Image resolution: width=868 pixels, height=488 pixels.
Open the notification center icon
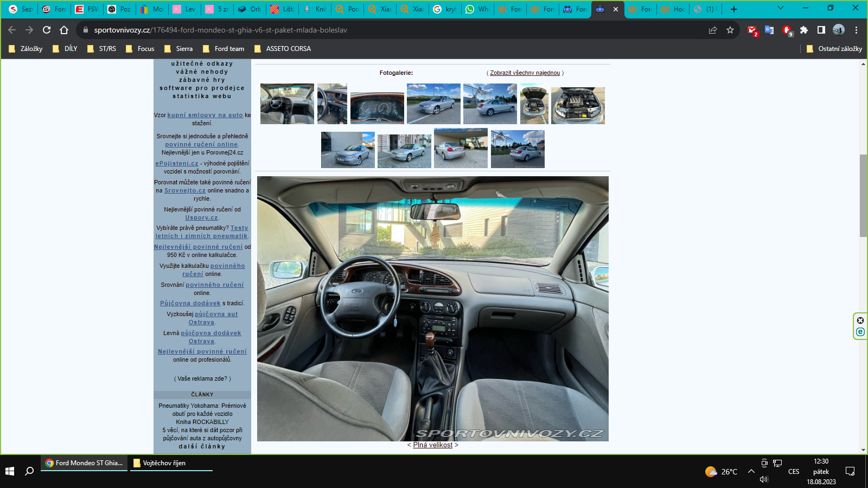(850, 471)
